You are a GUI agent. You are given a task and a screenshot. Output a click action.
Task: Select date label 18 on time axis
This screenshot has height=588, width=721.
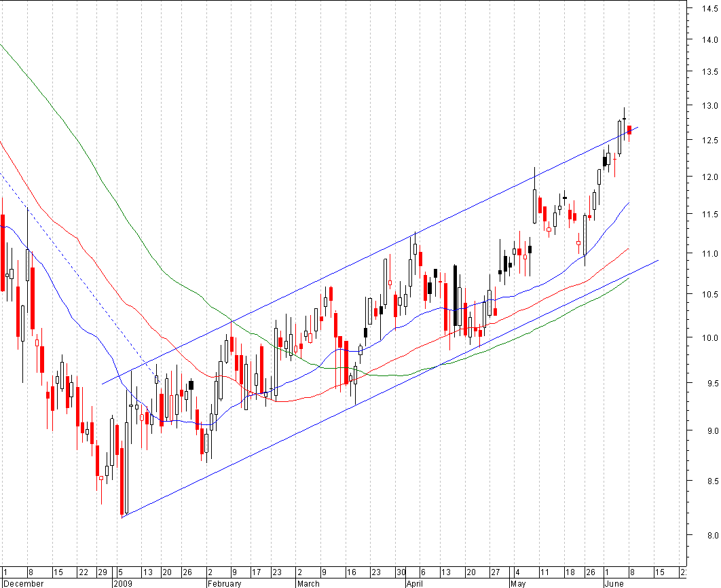570,572
